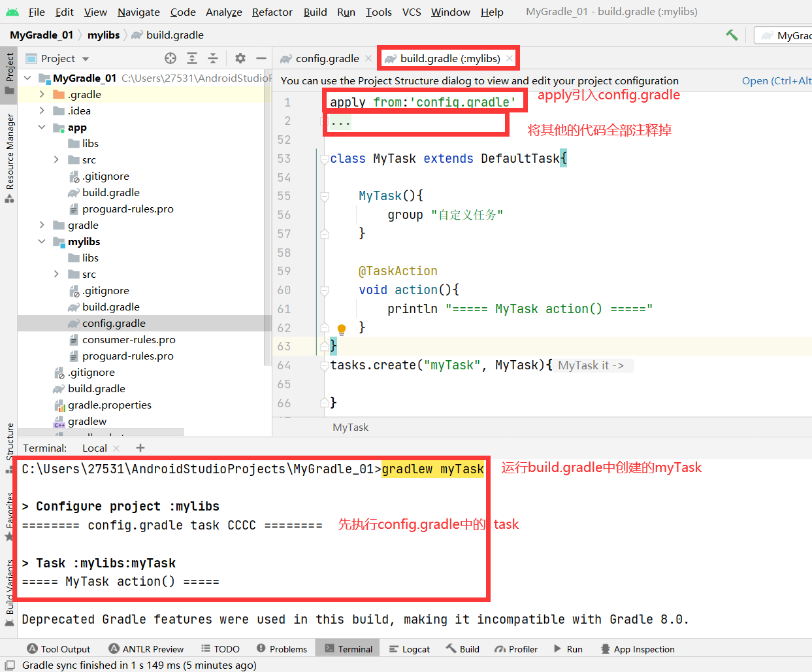812x672 pixels.
Task: Start a new terminal session with plus icon
Action: (140, 448)
